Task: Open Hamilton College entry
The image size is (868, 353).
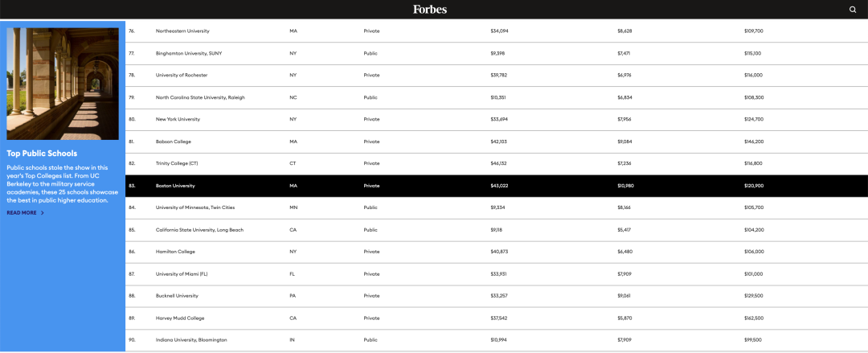Action: [175, 252]
